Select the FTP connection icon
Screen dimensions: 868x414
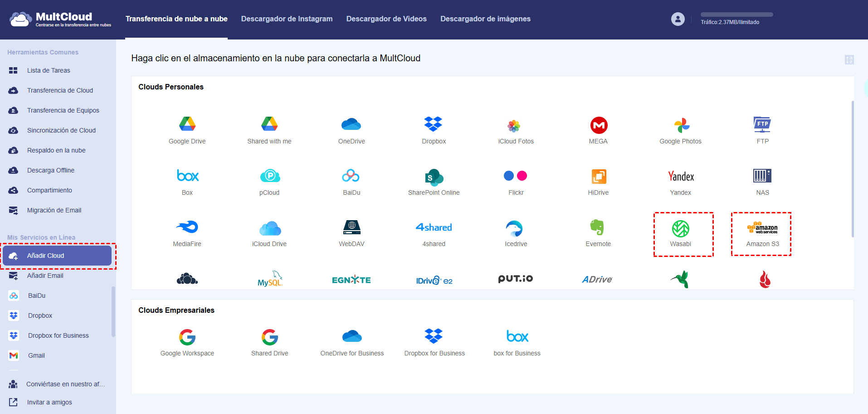[x=763, y=130]
